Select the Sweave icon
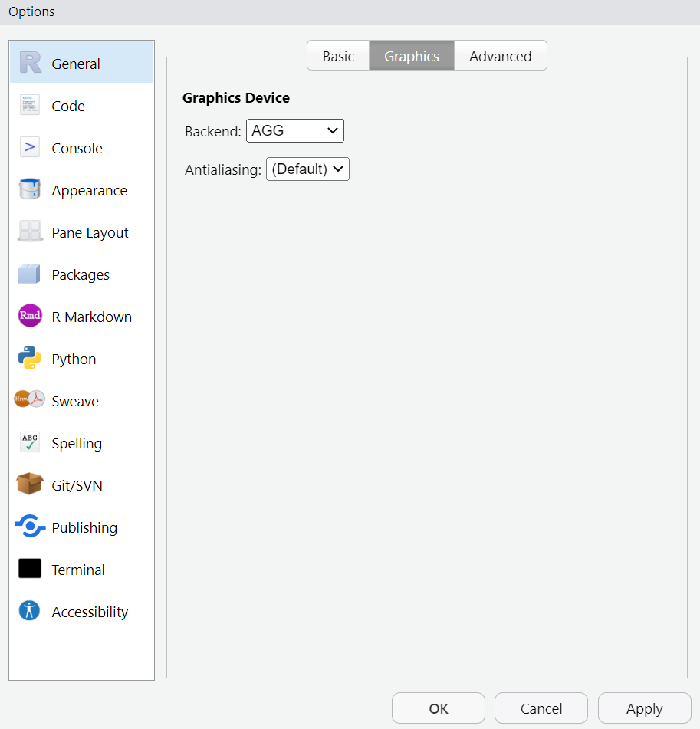Viewport: 700px width, 729px height. [x=30, y=400]
